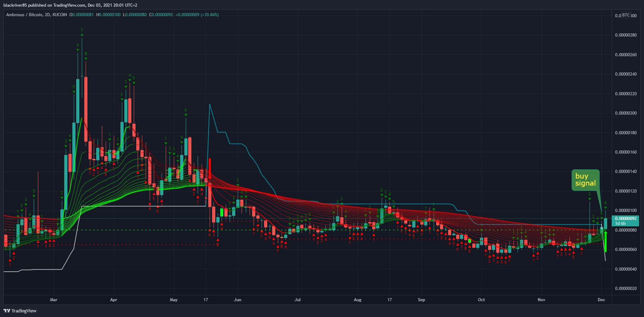Select the close value C0.00000092

[x=161, y=15]
